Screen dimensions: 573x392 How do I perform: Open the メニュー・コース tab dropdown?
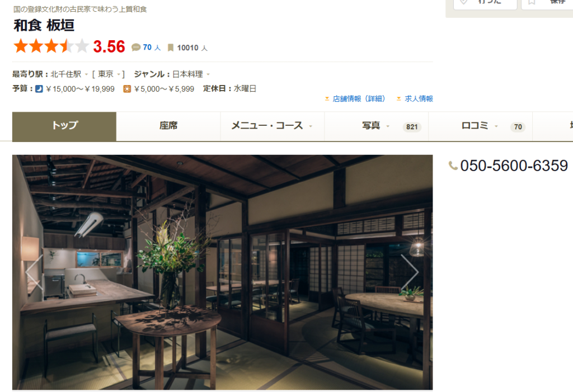[x=273, y=126]
